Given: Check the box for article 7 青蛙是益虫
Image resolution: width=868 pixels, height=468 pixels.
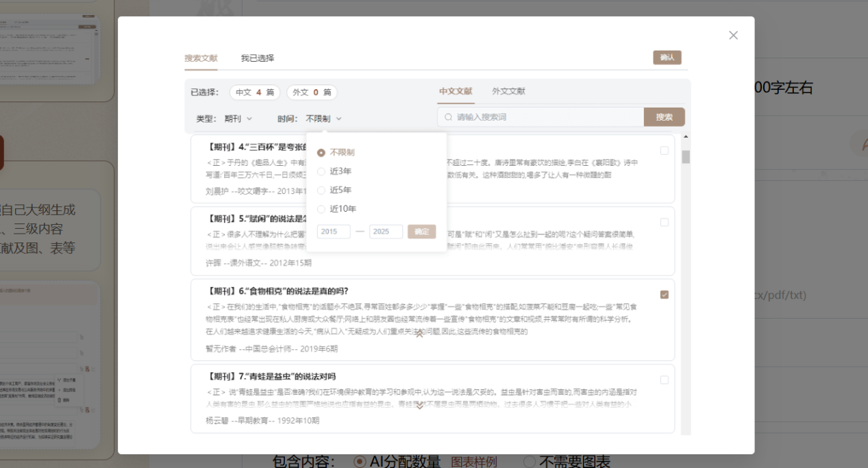Looking at the screenshot, I should click(664, 380).
